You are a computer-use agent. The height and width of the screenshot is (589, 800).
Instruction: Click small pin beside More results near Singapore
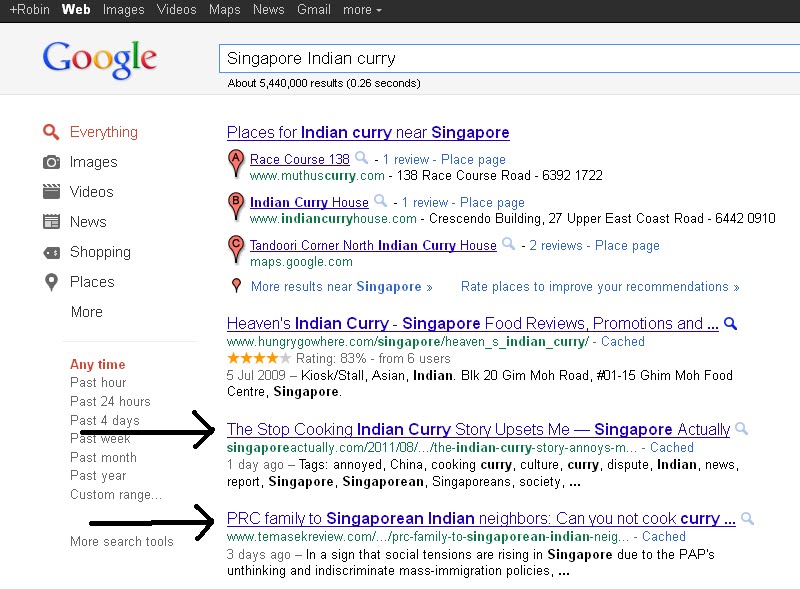(x=236, y=286)
